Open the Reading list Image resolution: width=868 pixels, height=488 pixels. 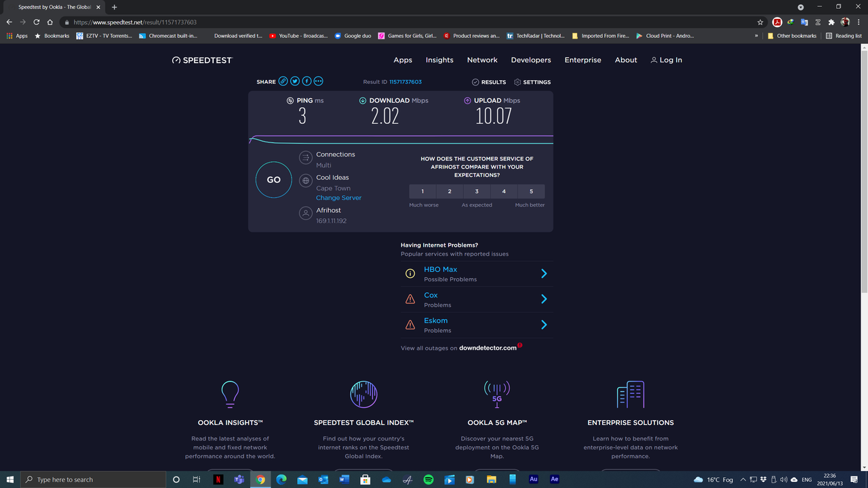pos(844,36)
